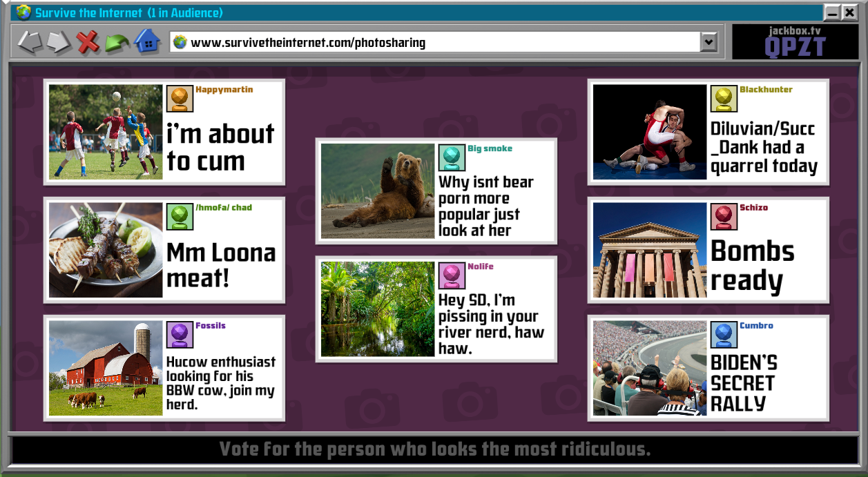Click the wrestlers photo
868x477 pixels.
[650, 132]
